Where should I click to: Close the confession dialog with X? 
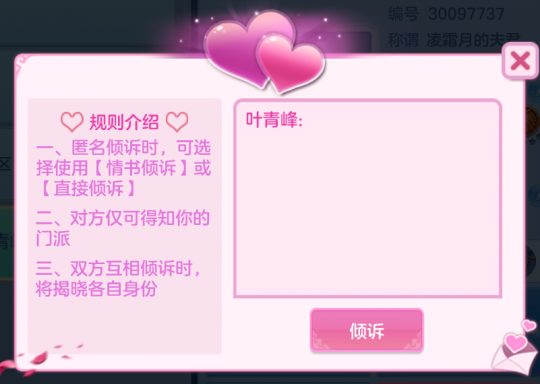click(x=520, y=61)
